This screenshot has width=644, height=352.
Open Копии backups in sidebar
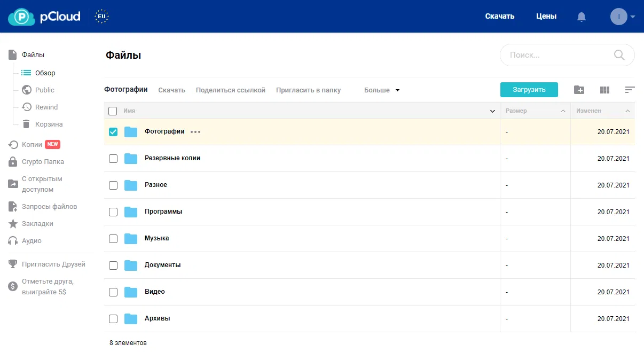pos(25,144)
